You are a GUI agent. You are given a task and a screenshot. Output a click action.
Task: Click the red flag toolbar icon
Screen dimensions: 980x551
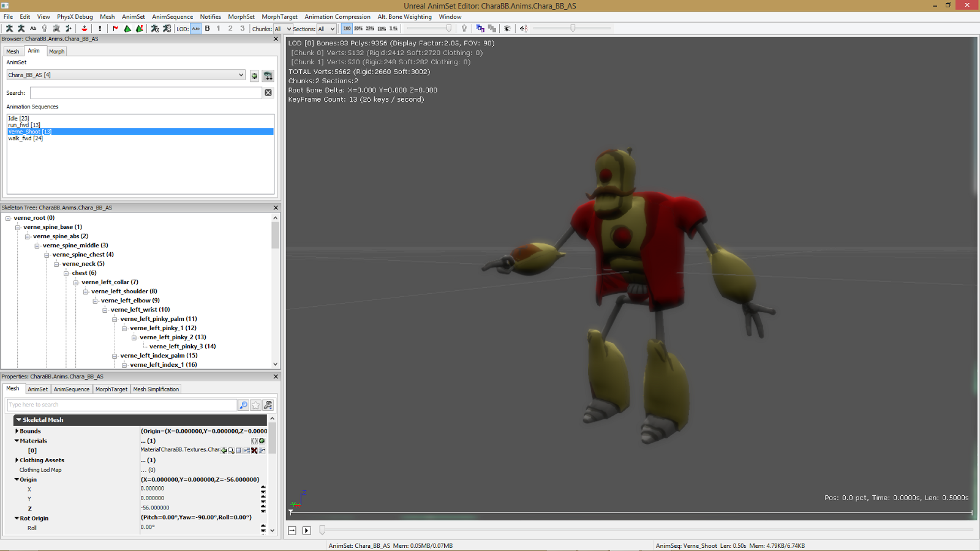[x=115, y=29]
